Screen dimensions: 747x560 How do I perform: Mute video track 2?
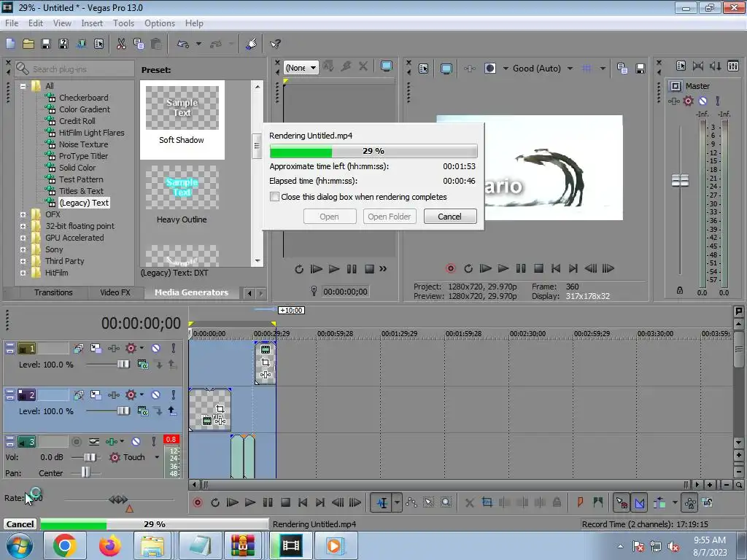click(x=156, y=395)
